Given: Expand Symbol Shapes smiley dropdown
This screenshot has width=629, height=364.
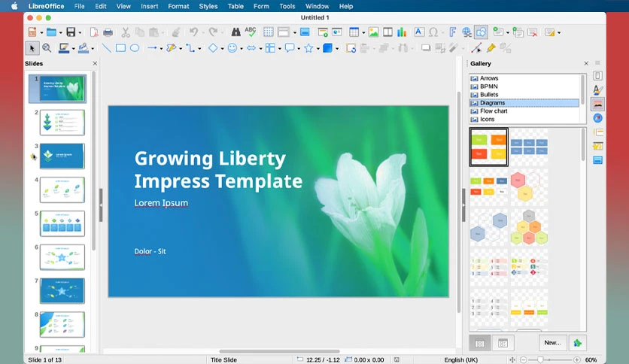Looking at the screenshot, I should coord(242,48).
